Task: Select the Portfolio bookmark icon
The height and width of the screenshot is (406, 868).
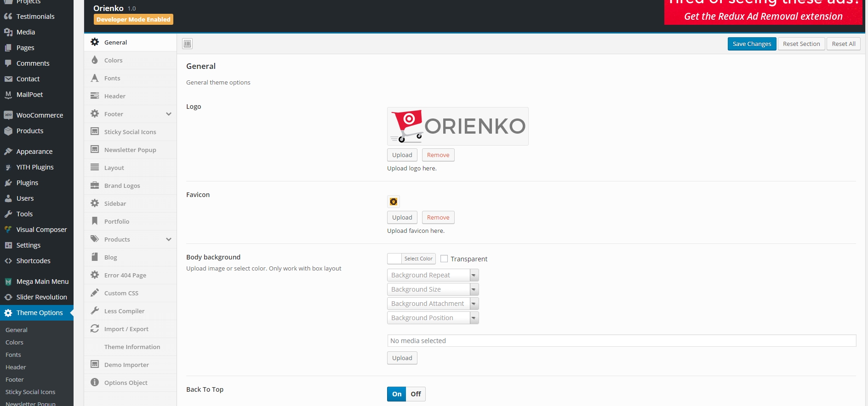Action: (95, 221)
